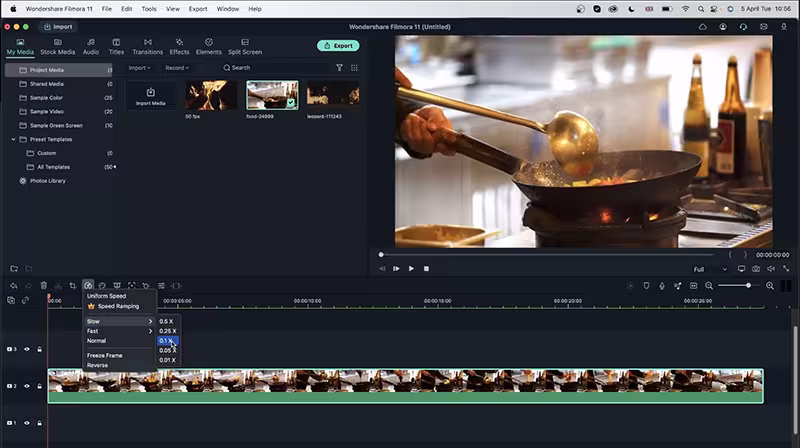The width and height of the screenshot is (800, 448).
Task: Open the Record dropdown
Action: (177, 67)
